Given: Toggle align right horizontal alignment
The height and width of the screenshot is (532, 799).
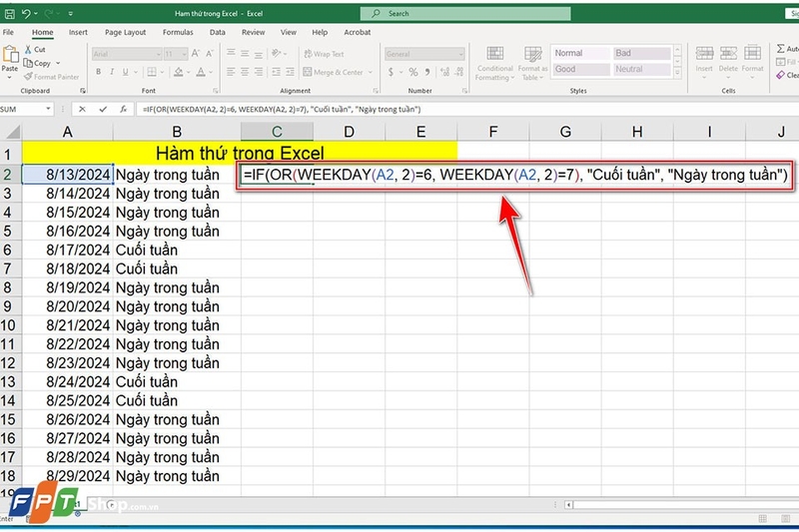Looking at the screenshot, I should coord(259,72).
